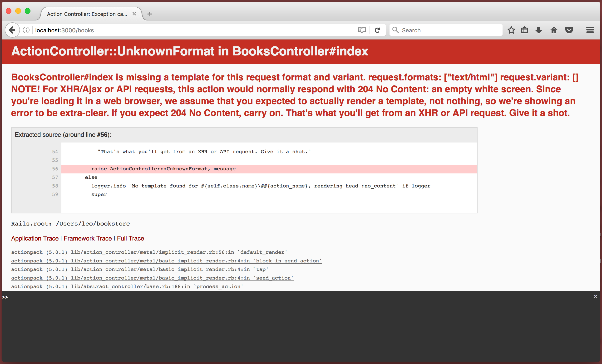Click the back navigation arrow icon

[x=12, y=30]
